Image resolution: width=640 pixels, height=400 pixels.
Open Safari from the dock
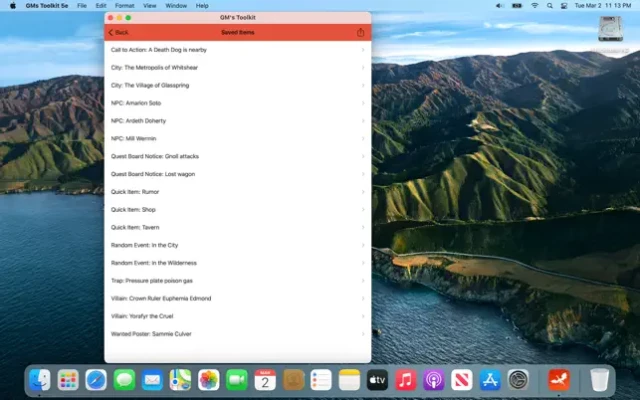(96, 380)
